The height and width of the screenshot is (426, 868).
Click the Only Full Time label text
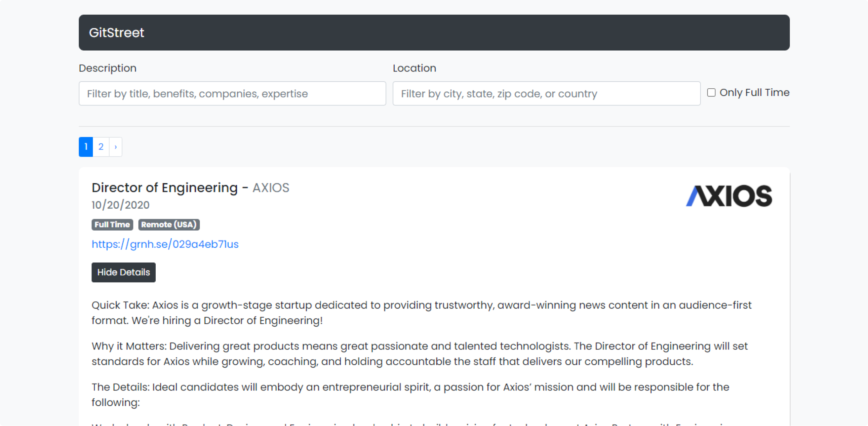pyautogui.click(x=755, y=92)
